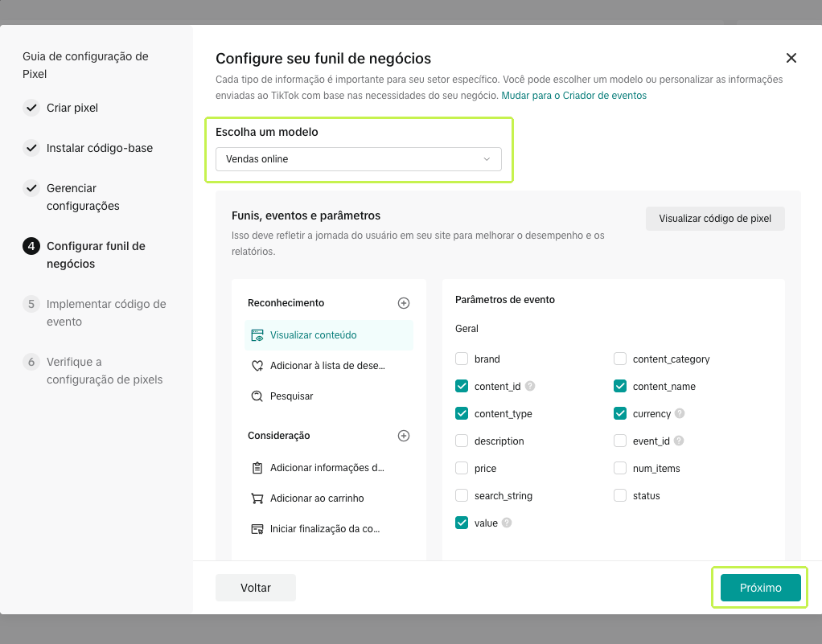Check the status parameter checkbox
Viewport: 822px width, 644px height.
619,496
